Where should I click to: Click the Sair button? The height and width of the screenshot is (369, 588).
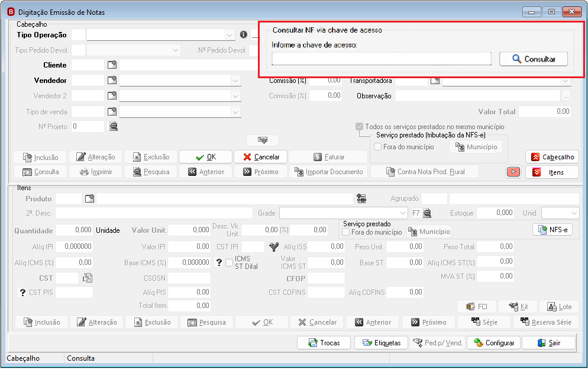548,343
